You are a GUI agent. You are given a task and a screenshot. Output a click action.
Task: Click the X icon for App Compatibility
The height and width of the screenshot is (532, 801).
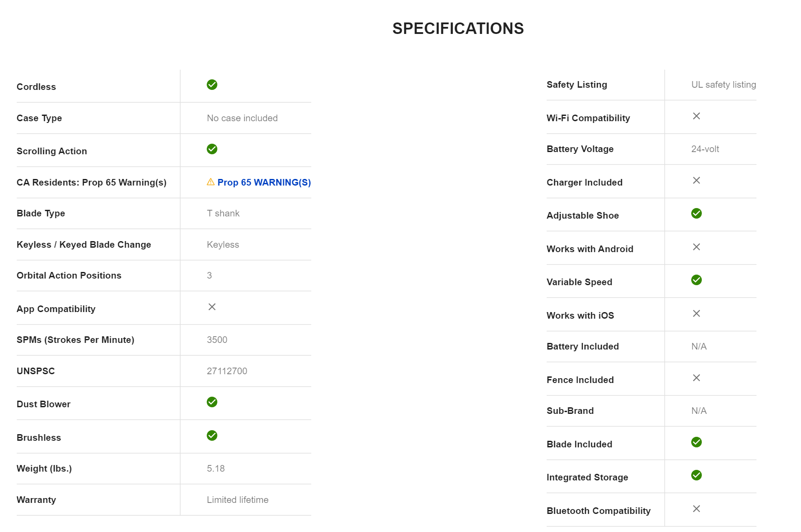pyautogui.click(x=212, y=307)
